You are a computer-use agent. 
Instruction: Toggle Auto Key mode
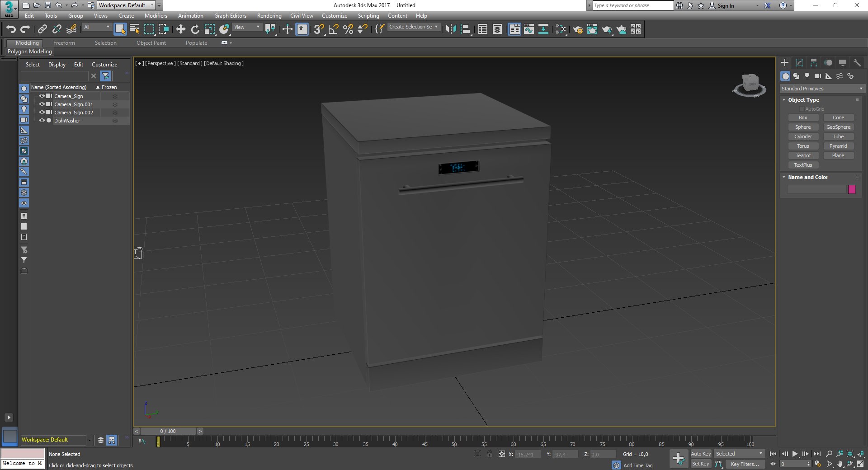[701, 454]
